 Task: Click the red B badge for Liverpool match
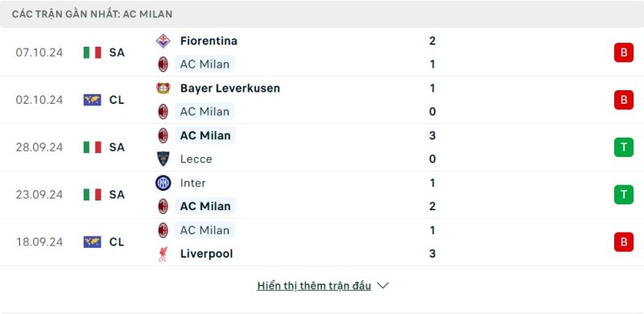(x=624, y=242)
